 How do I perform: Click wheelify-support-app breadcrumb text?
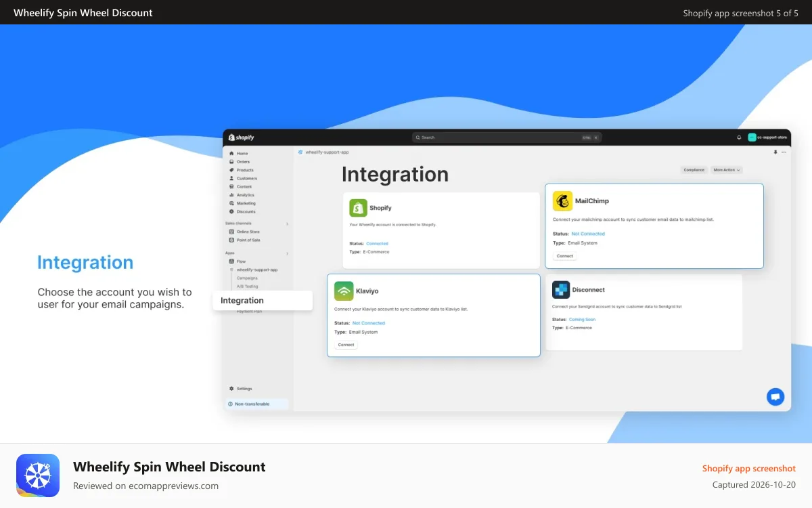pyautogui.click(x=327, y=152)
